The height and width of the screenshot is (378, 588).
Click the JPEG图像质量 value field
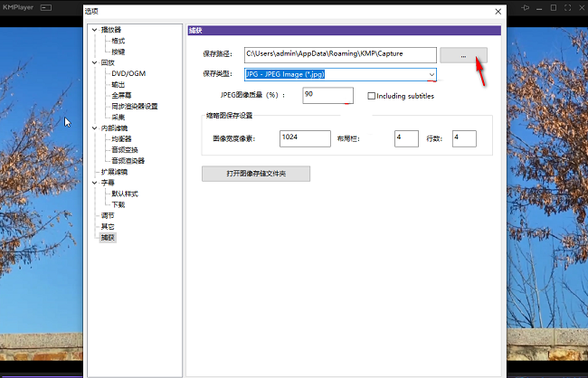click(327, 95)
